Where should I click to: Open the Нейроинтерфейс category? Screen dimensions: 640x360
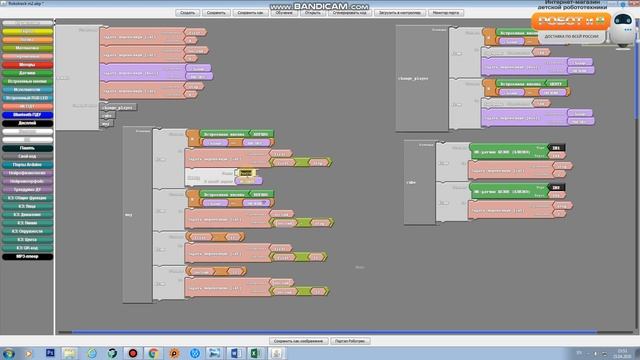(x=27, y=181)
